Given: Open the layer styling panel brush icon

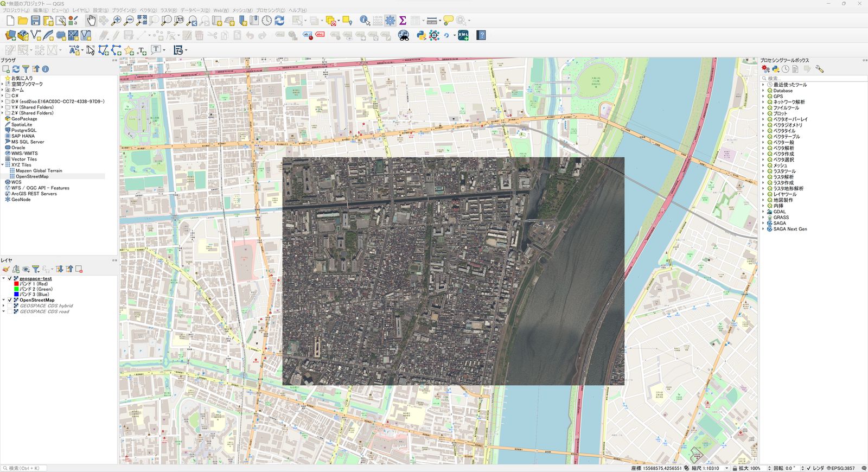Looking at the screenshot, I should [x=6, y=269].
